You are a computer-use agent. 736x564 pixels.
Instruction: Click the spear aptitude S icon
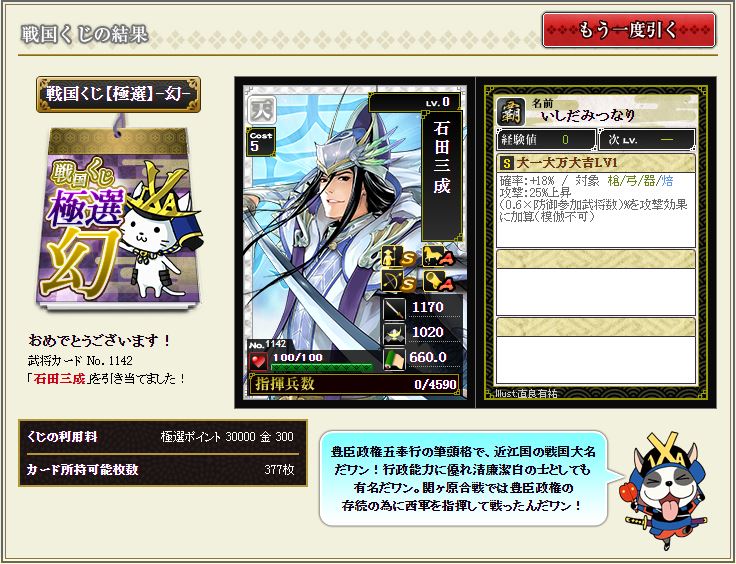(x=397, y=257)
